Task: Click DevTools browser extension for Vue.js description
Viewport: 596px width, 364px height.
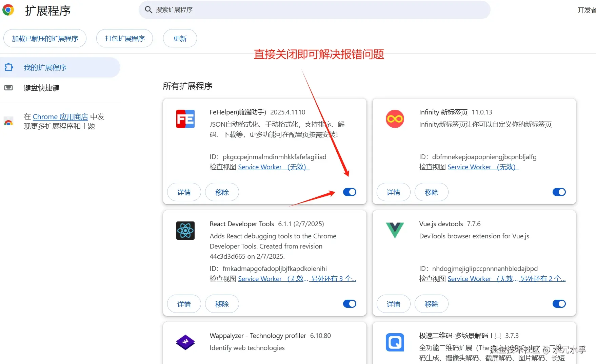Action: 474,236
